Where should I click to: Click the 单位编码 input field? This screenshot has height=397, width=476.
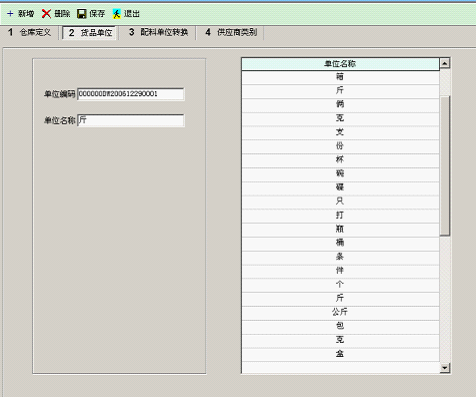pos(131,94)
